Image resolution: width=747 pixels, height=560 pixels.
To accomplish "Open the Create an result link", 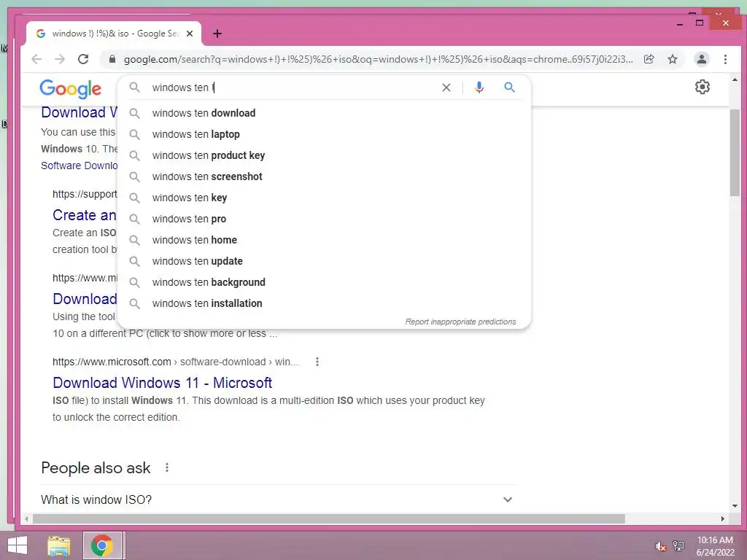I will pos(85,215).
